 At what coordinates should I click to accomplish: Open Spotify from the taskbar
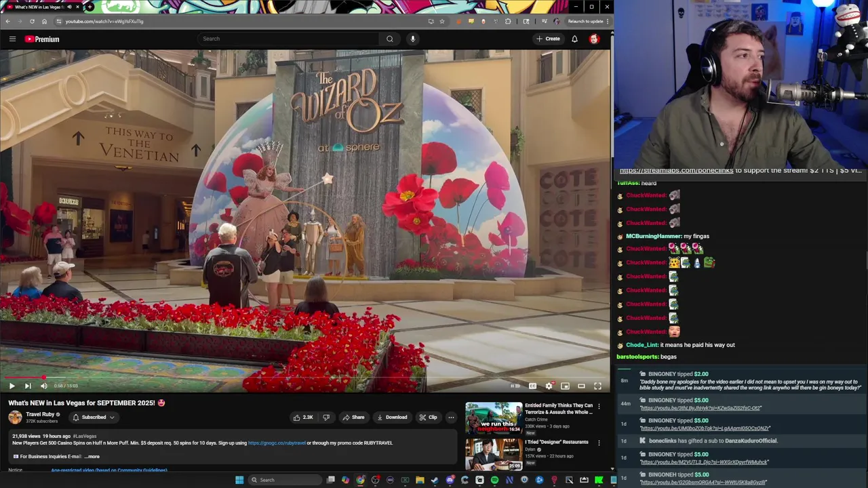494,480
